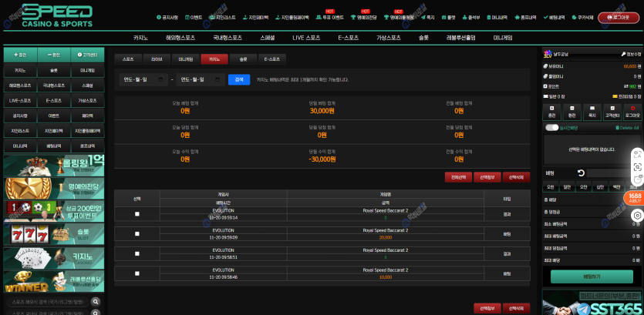Check the last bet row checkbox at 09:58:46

(x=137, y=273)
